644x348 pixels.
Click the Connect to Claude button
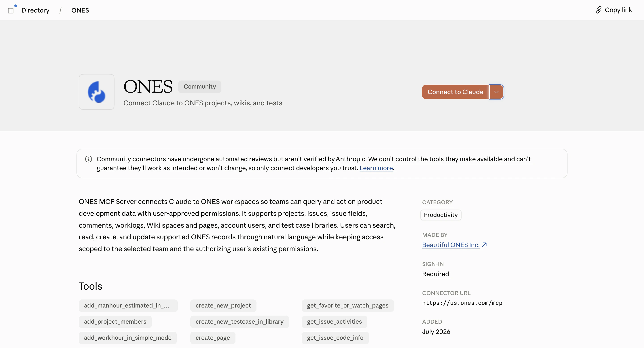point(455,92)
